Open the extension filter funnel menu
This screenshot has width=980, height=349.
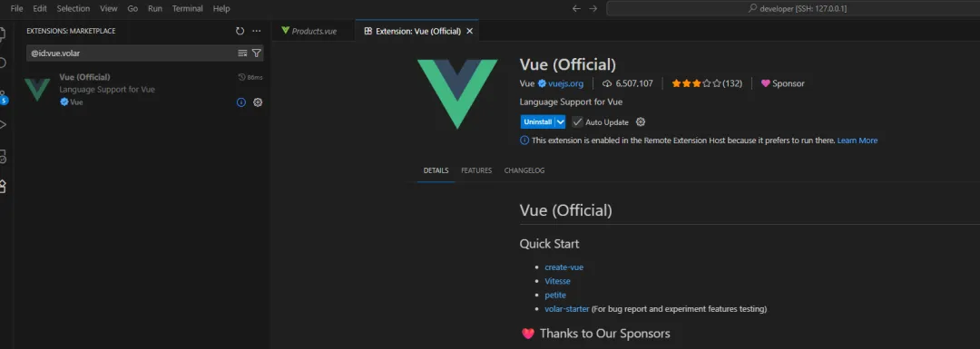[256, 53]
